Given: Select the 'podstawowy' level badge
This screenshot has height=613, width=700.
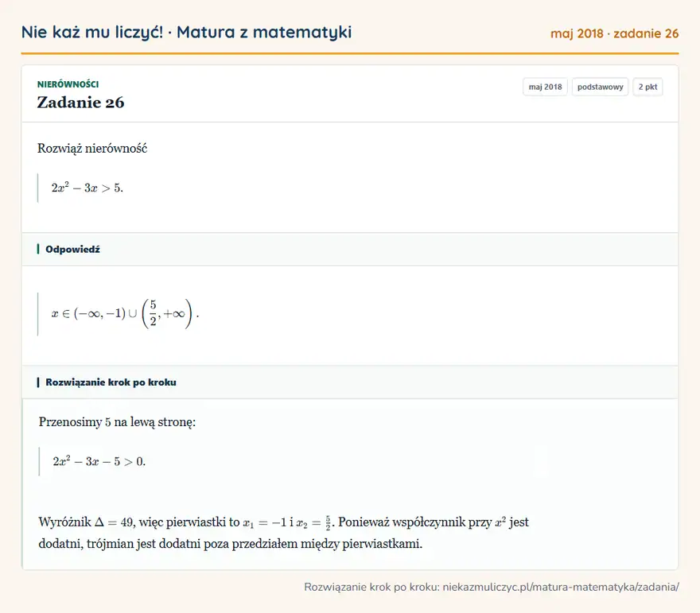Looking at the screenshot, I should click(x=600, y=87).
